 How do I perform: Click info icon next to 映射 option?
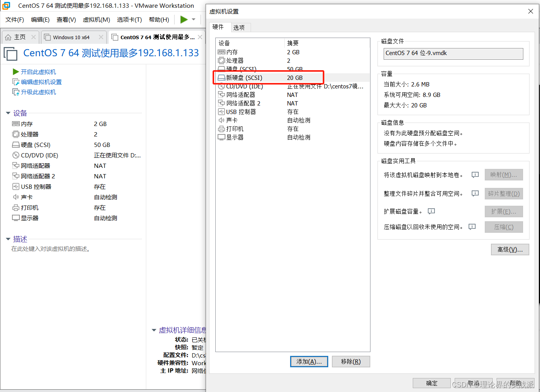475,175
